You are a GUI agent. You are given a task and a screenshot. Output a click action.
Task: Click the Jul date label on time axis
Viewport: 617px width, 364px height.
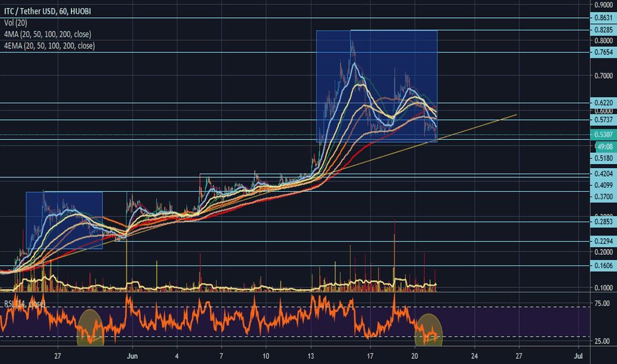pyautogui.click(x=578, y=356)
